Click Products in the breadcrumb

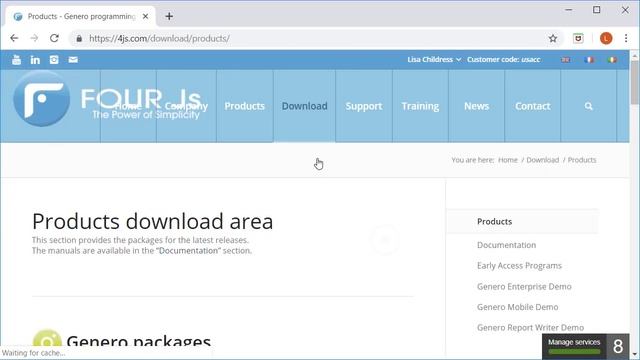(x=582, y=160)
